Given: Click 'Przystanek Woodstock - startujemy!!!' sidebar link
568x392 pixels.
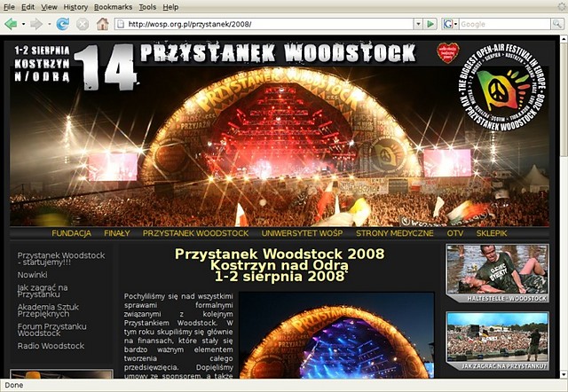Looking at the screenshot, I should coord(61,258).
